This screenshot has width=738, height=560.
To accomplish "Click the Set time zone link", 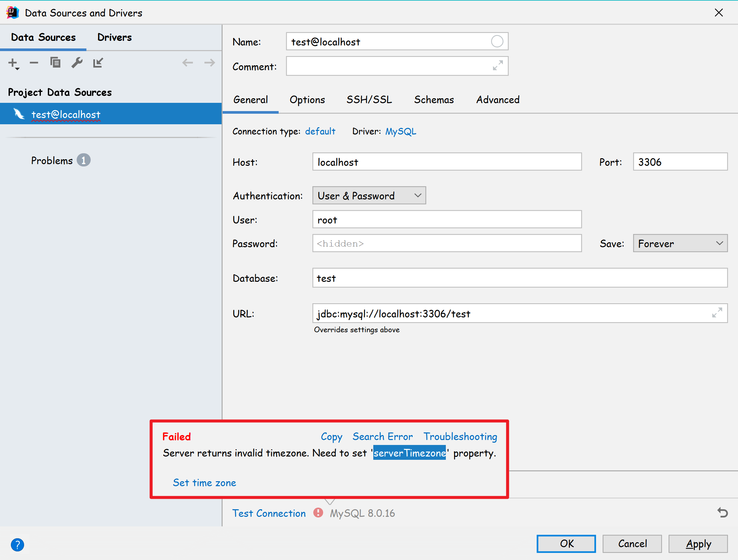I will (204, 483).
